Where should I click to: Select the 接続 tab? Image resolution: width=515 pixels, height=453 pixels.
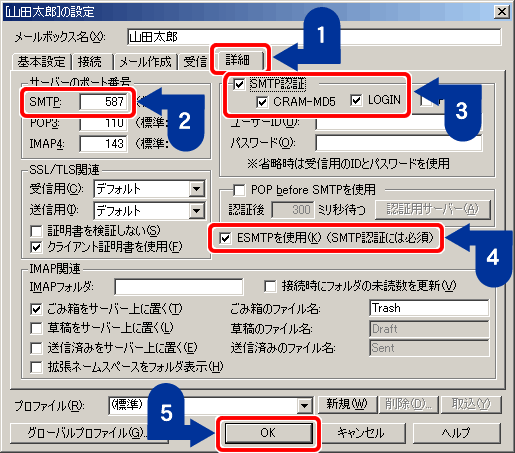[x=90, y=62]
